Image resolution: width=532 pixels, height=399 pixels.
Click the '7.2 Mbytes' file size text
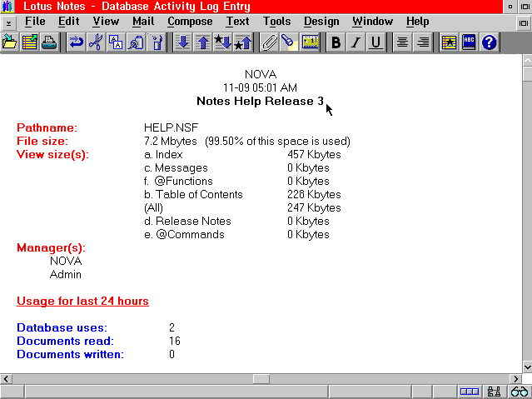point(171,142)
